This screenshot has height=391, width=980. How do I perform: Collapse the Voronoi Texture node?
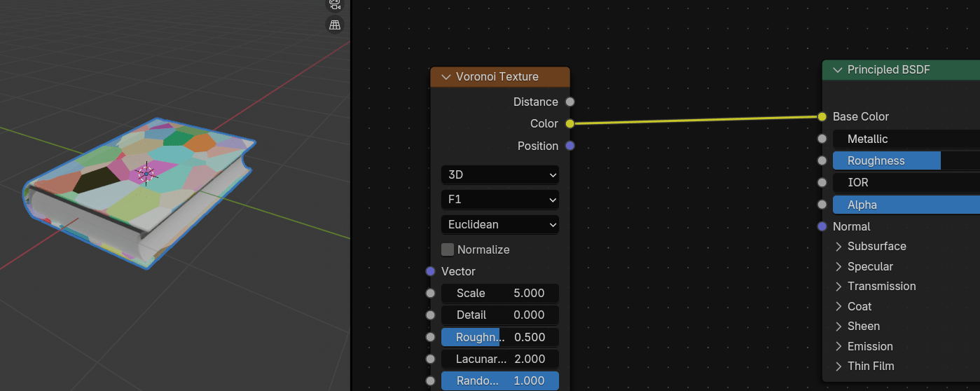(x=446, y=77)
